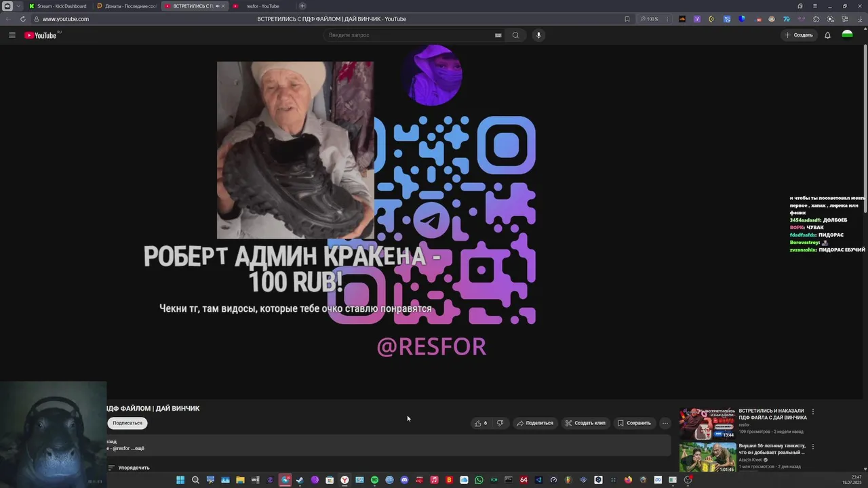Open Firefox from the taskbar
Screen dimensions: 868x488
click(628, 480)
